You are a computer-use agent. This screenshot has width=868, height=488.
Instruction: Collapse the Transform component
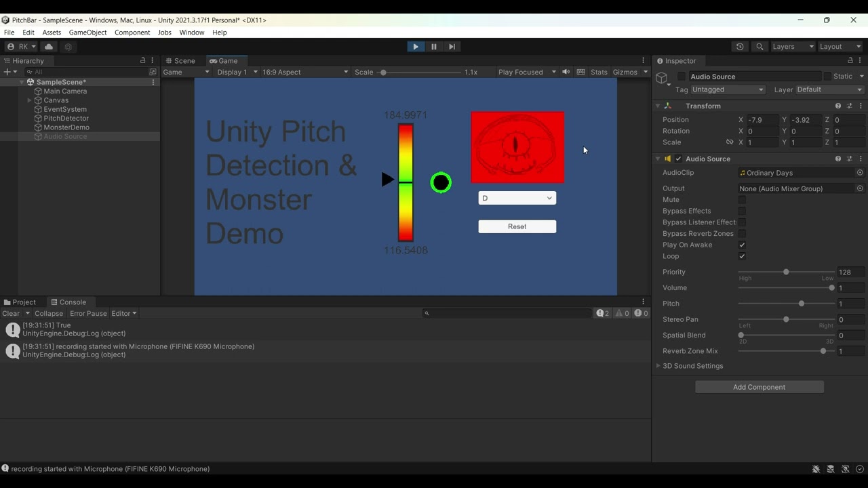point(658,106)
